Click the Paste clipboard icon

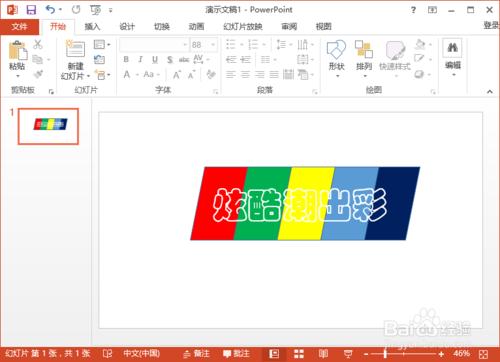17,51
